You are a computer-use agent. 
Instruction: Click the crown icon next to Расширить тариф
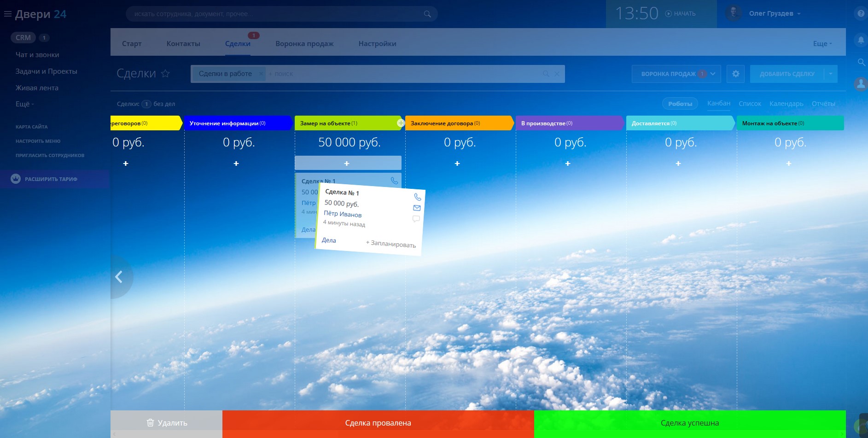coord(16,179)
